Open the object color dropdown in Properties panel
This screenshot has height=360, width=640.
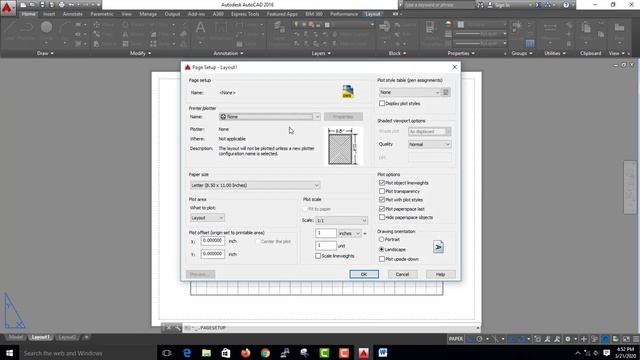482,24
